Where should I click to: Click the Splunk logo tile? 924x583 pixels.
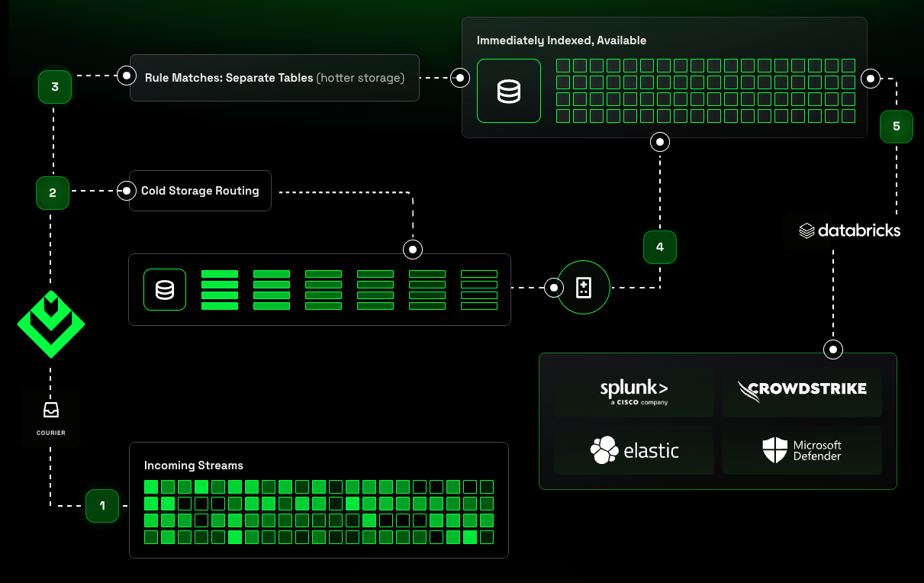[x=634, y=391]
